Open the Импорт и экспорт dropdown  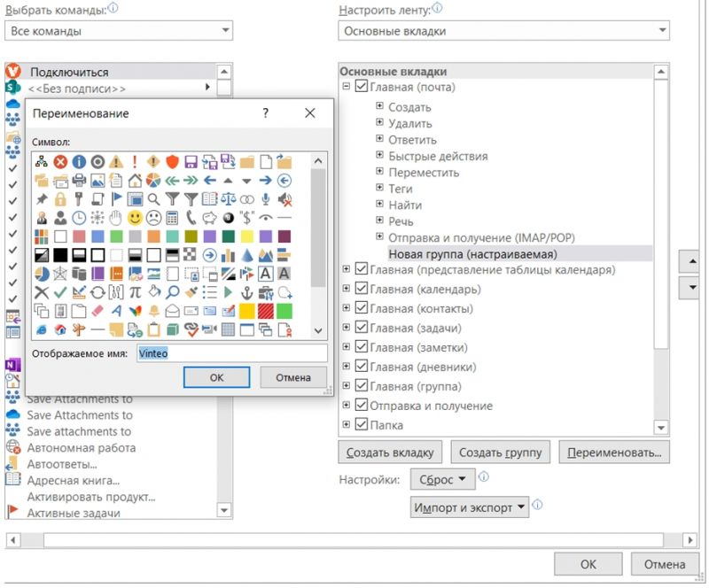tap(470, 507)
